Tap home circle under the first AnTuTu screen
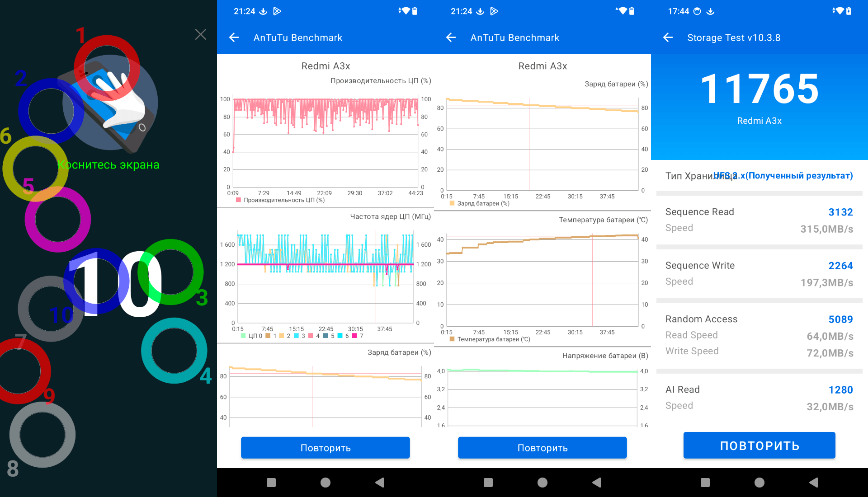The width and height of the screenshot is (868, 497). pyautogui.click(x=325, y=483)
